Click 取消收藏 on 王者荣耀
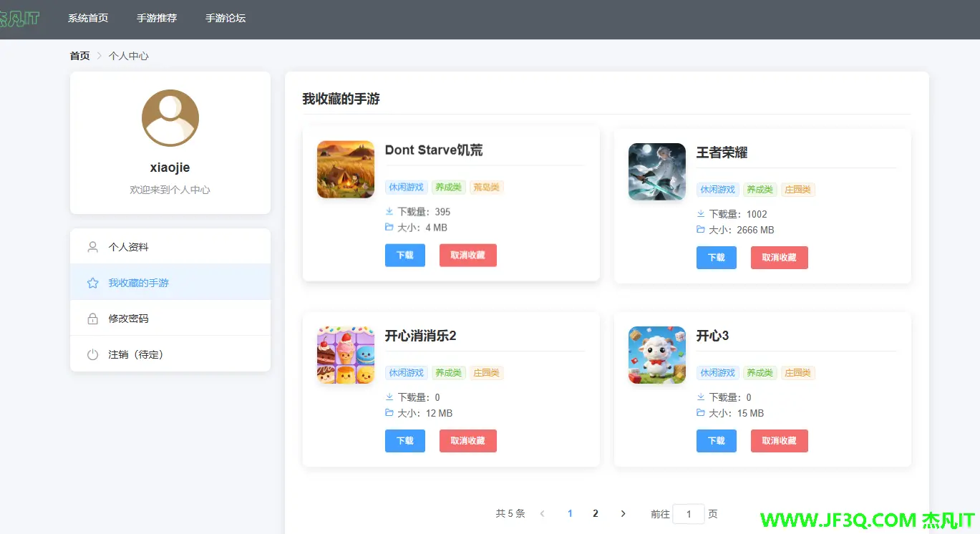Viewport: 980px width, 534px height. 779,258
